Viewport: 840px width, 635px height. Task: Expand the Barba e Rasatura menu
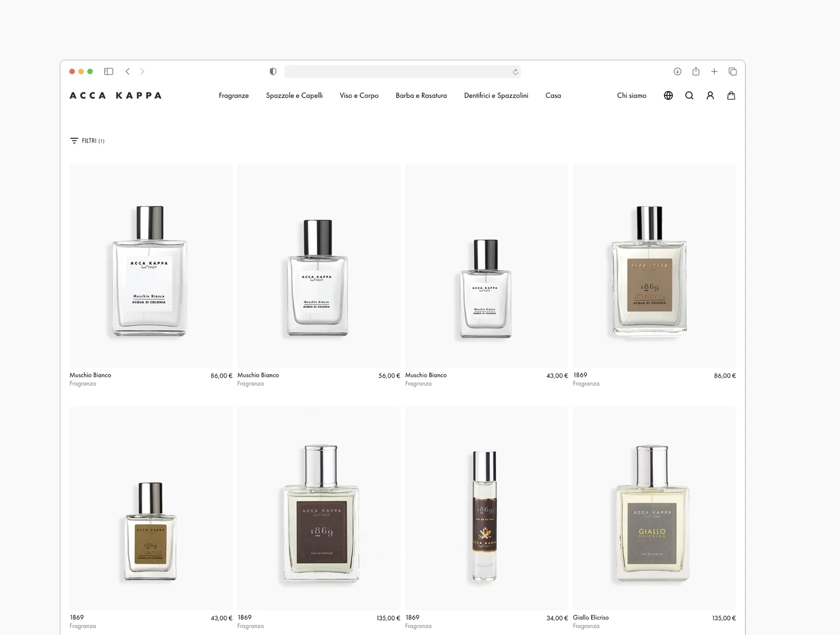421,95
